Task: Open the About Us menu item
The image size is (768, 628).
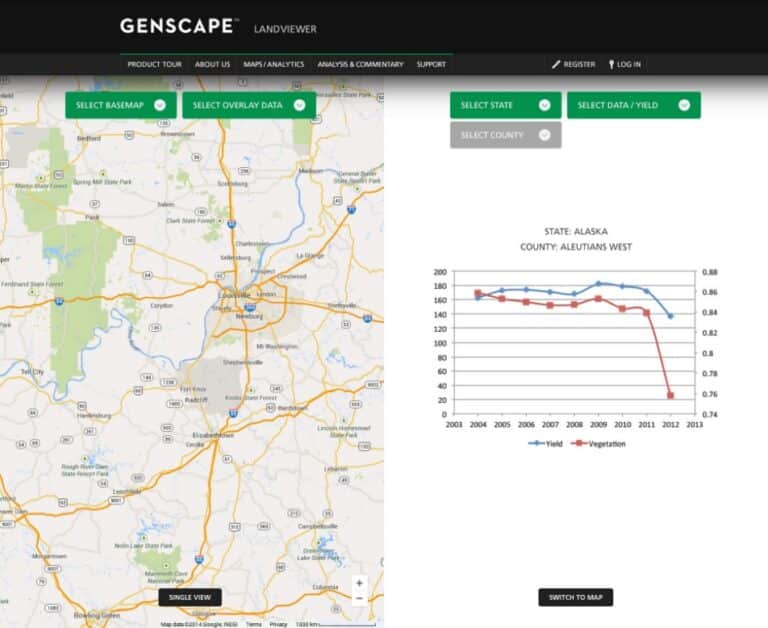Action: pos(212,64)
